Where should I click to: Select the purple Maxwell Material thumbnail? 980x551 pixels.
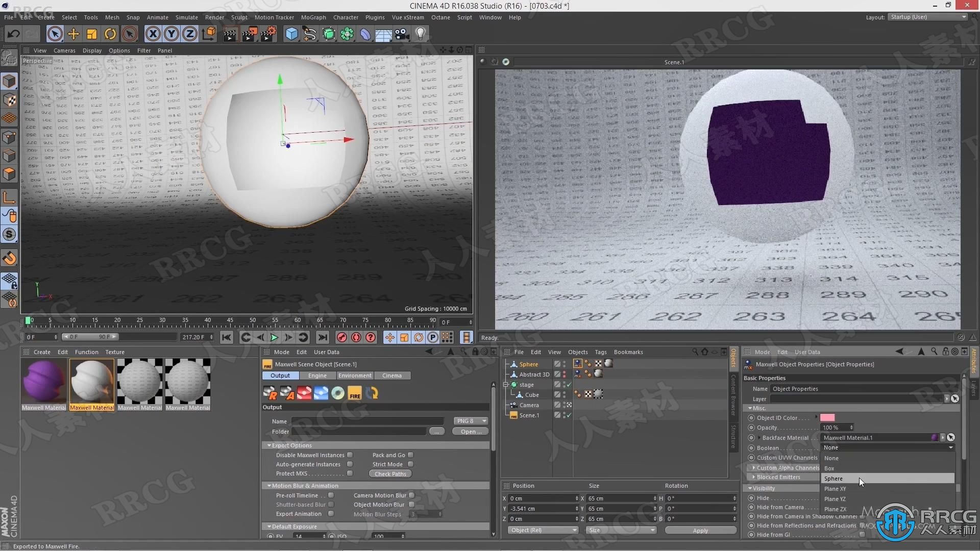[44, 382]
